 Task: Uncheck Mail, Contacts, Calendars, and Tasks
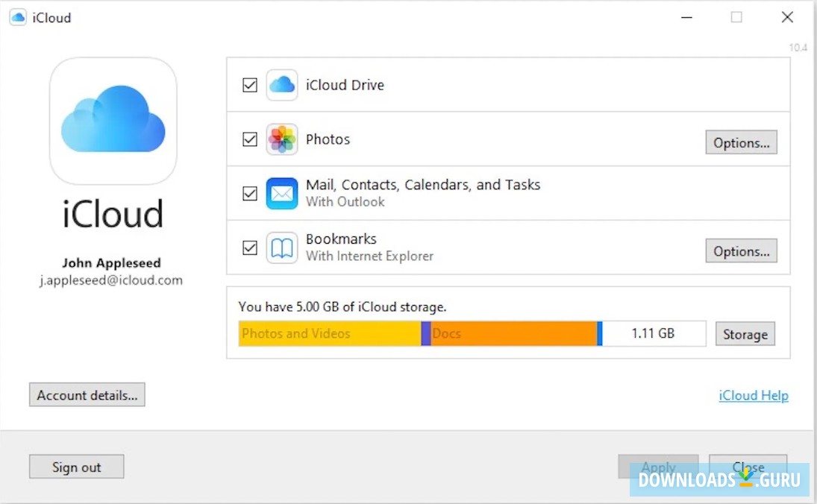click(x=249, y=193)
